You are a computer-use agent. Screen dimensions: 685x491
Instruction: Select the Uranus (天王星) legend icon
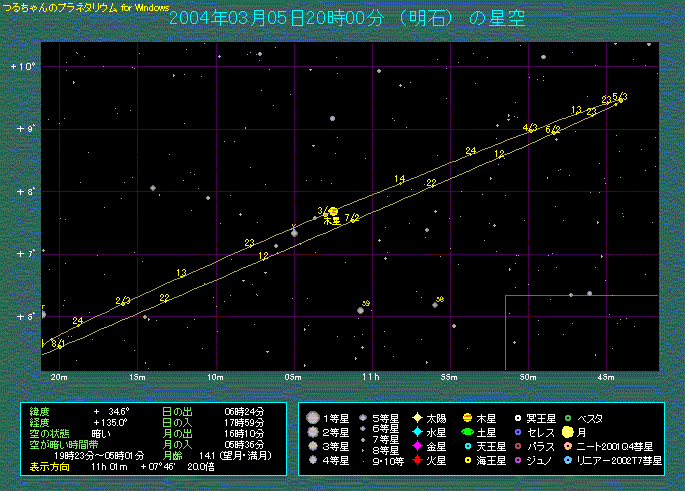click(467, 446)
